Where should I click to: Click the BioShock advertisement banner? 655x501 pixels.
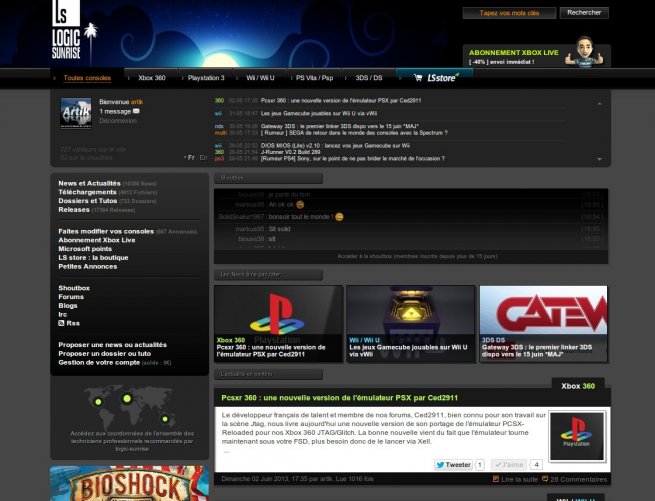129,483
